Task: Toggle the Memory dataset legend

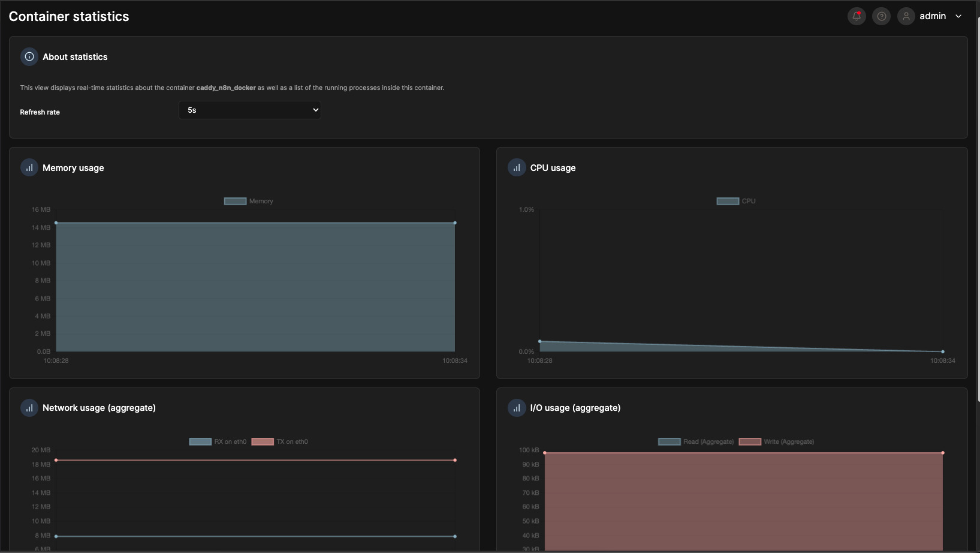Action: click(x=248, y=202)
